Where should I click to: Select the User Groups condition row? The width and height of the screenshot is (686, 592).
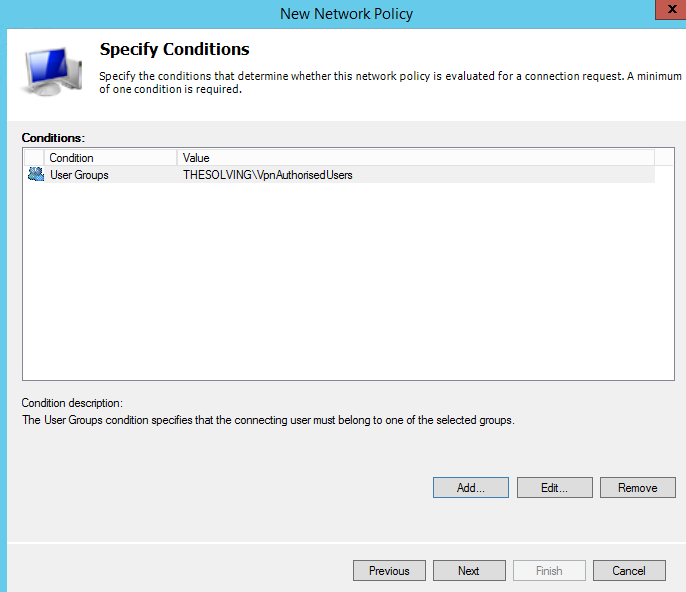click(80, 175)
